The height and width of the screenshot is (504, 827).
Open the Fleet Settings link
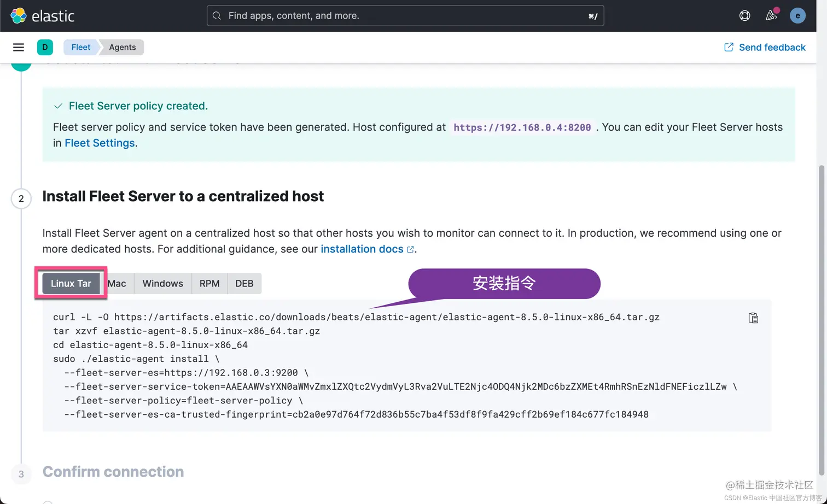[x=100, y=143]
